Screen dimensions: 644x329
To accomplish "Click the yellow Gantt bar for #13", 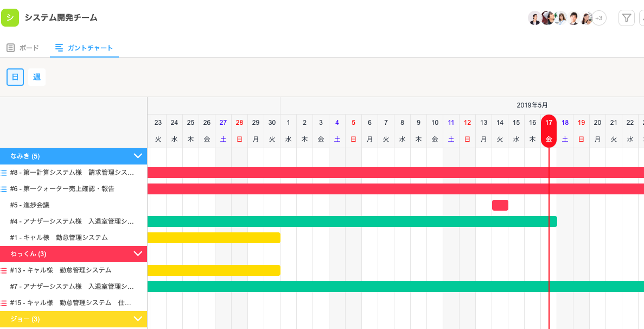I will click(214, 270).
